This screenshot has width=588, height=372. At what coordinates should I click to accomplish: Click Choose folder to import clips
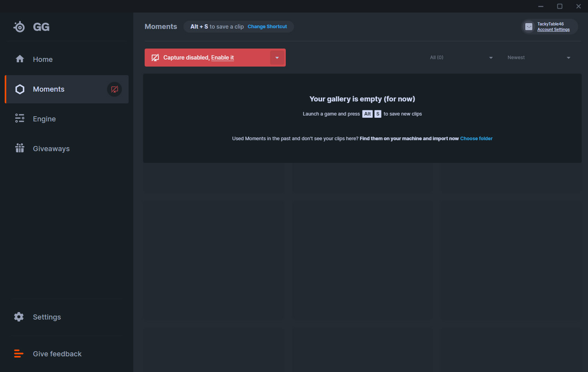click(x=476, y=139)
